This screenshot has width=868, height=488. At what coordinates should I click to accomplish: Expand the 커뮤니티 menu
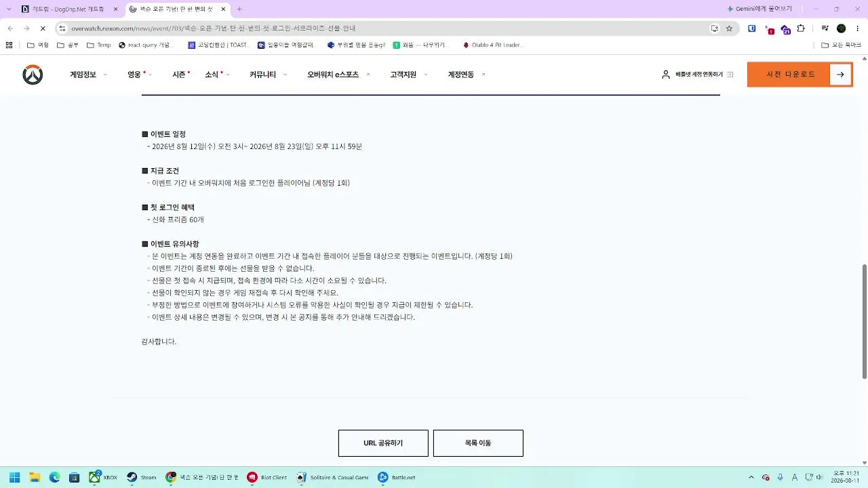(269, 75)
